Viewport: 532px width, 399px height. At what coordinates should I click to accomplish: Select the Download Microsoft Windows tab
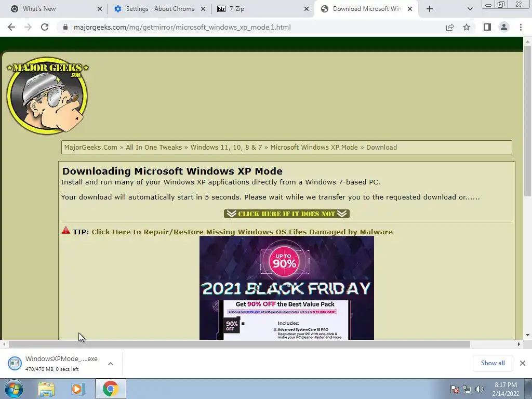coord(367,9)
